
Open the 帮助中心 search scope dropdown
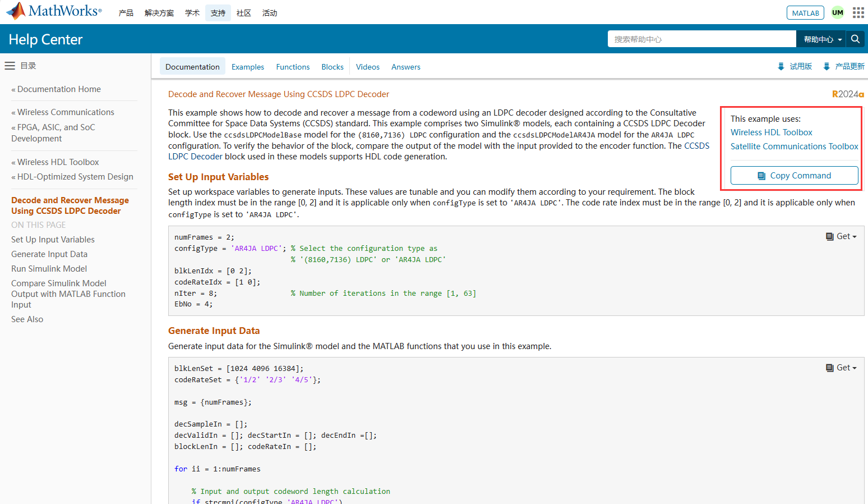(821, 39)
